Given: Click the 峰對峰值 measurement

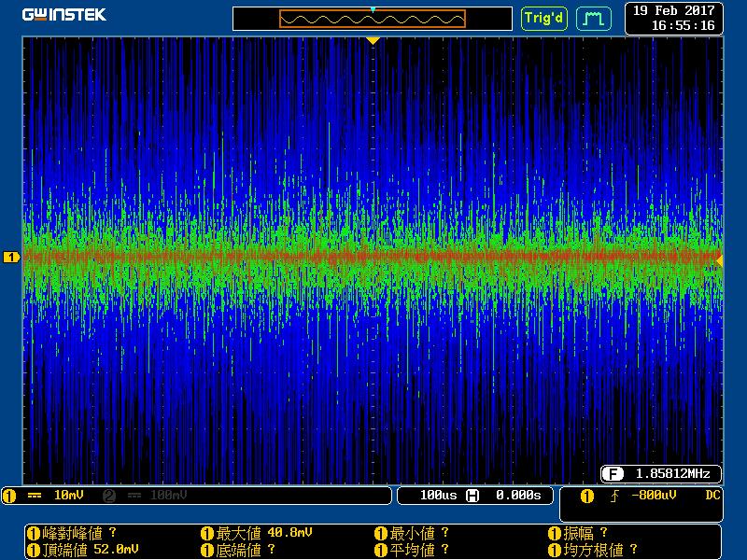Looking at the screenshot, I should (x=72, y=533).
